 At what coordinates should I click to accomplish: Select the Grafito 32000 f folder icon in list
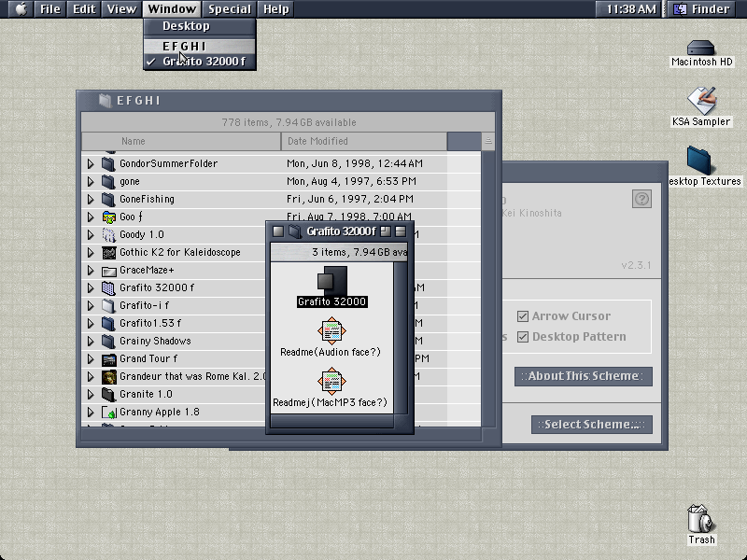point(108,288)
